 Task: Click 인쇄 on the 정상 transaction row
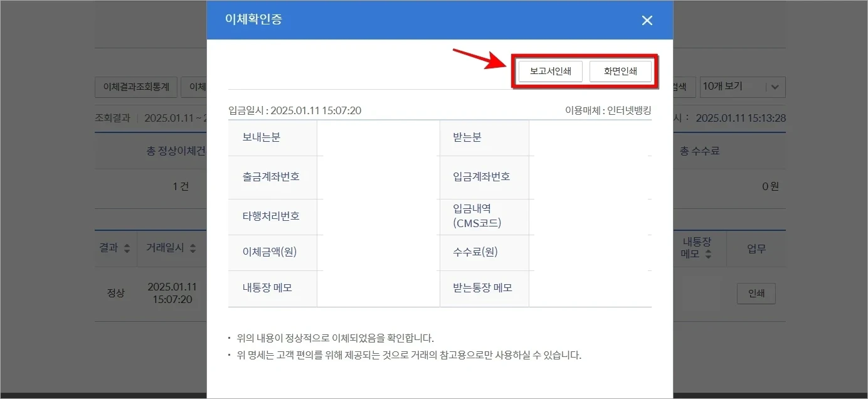756,293
